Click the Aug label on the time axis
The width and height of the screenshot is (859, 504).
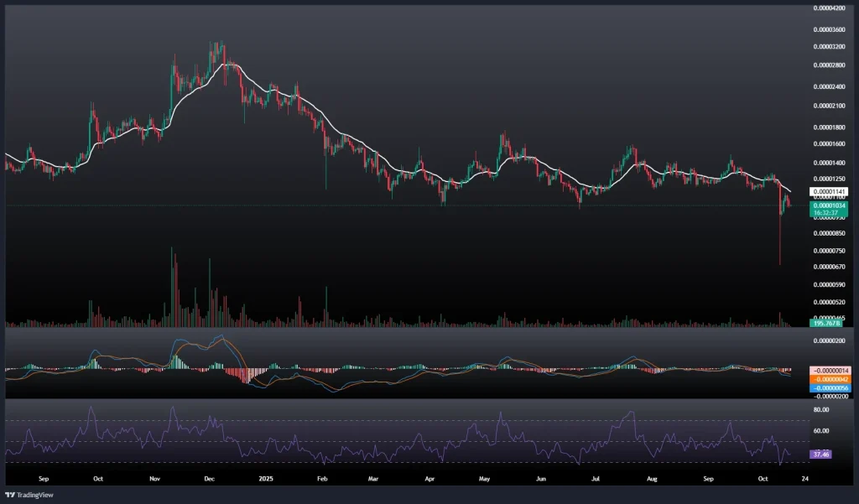tap(652, 478)
